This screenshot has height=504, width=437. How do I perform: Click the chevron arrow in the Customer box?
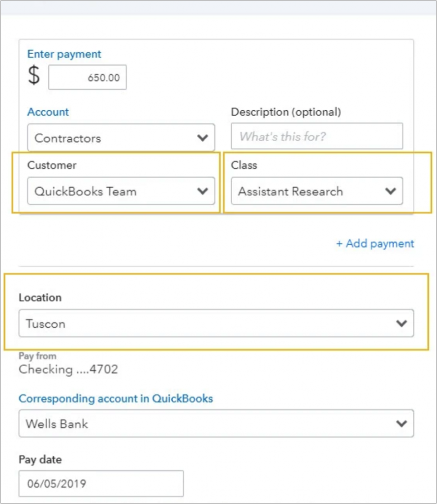(202, 191)
